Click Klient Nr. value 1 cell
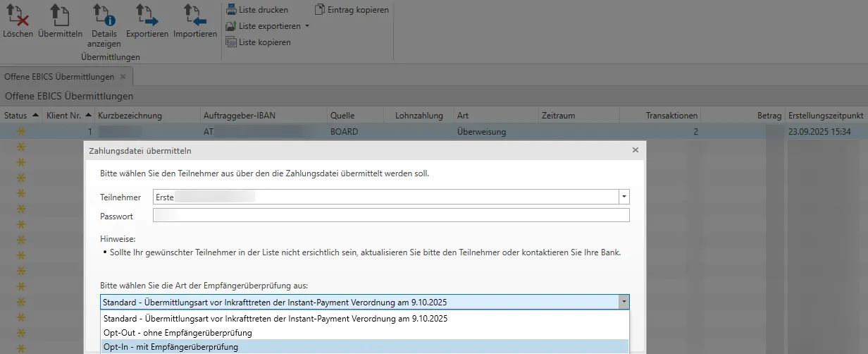Screen dimensions: 868x354 tap(68, 131)
